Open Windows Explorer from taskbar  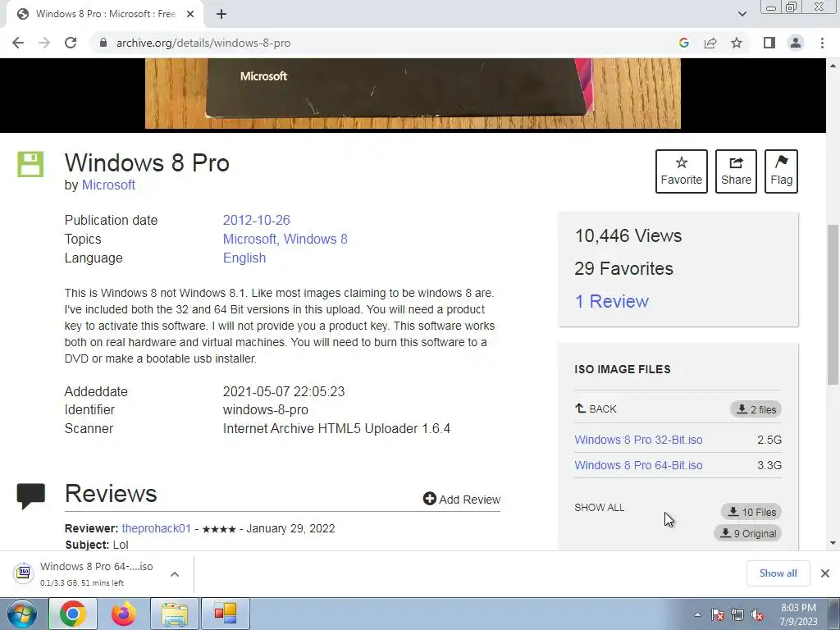point(175,614)
